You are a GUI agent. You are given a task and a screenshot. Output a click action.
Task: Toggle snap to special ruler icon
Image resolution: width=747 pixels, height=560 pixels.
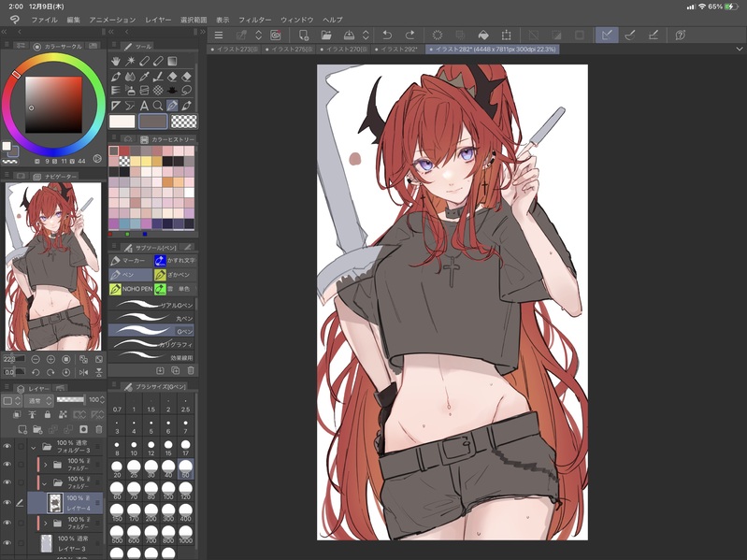point(630,36)
